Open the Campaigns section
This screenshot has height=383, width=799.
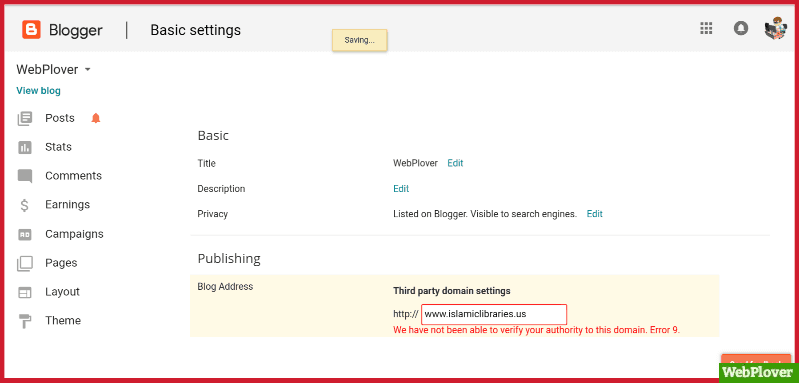click(74, 234)
